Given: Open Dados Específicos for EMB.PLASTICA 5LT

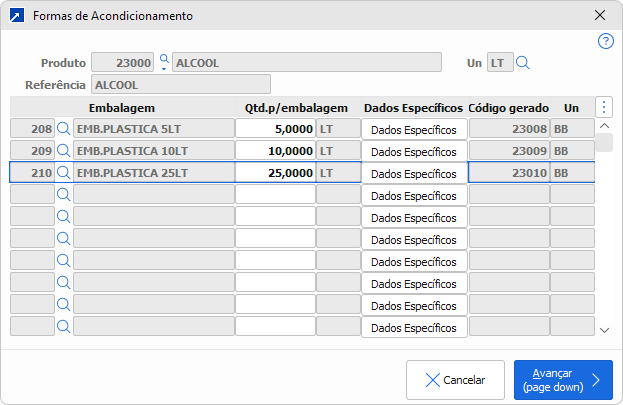Looking at the screenshot, I should click(414, 129).
